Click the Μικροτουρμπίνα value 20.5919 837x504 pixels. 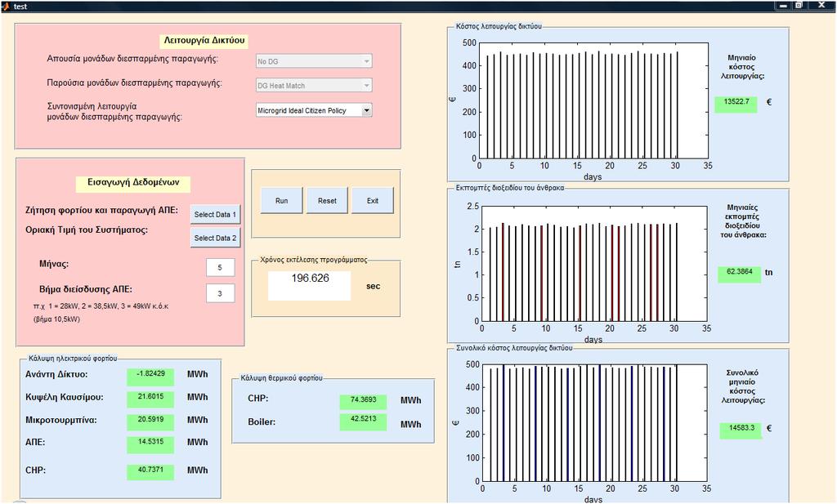tap(150, 421)
